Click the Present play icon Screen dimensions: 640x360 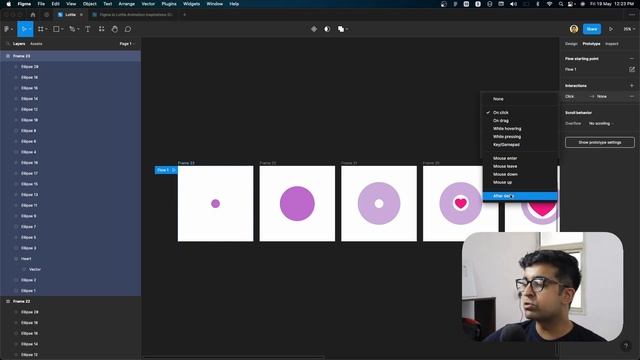(x=611, y=29)
